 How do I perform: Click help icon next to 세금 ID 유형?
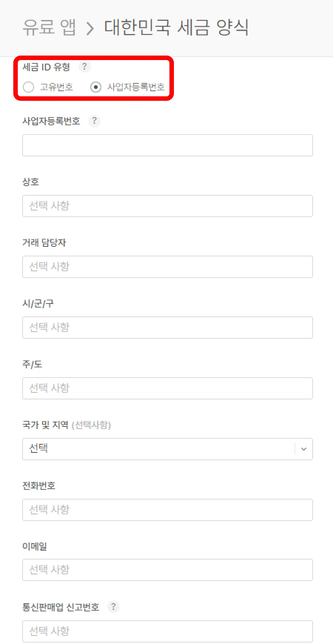84,67
